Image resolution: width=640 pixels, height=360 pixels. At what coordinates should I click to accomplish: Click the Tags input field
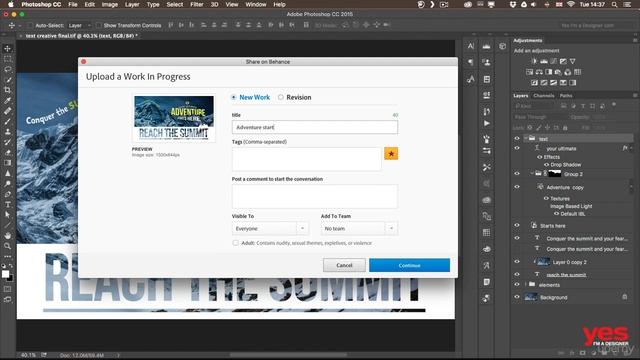[307, 158]
